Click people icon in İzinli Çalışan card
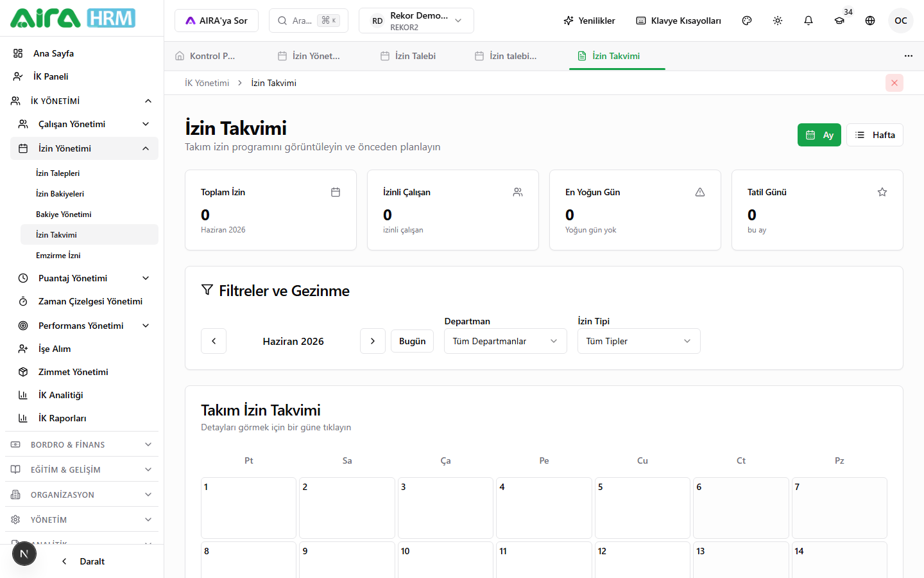 coord(518,192)
